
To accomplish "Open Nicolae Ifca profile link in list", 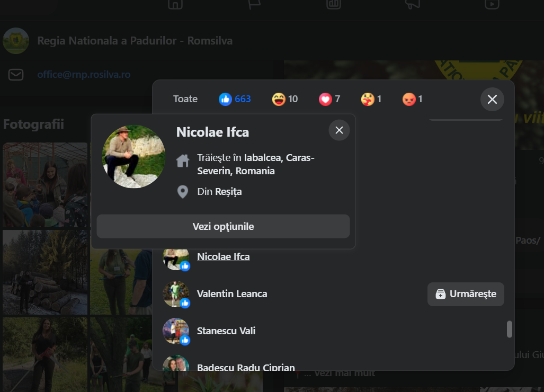I will pyautogui.click(x=223, y=257).
